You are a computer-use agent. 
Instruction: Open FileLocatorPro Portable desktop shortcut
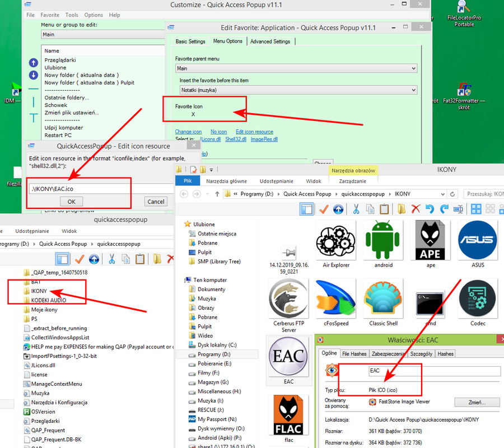point(464,14)
